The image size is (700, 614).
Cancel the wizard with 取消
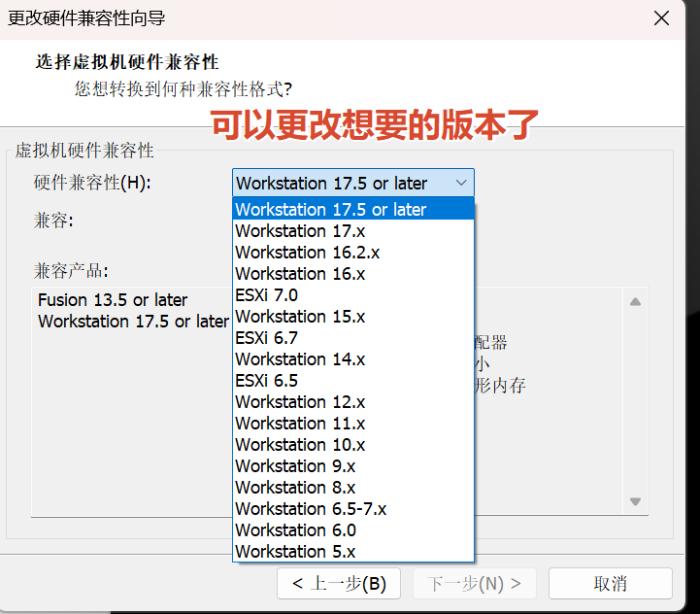click(x=611, y=584)
